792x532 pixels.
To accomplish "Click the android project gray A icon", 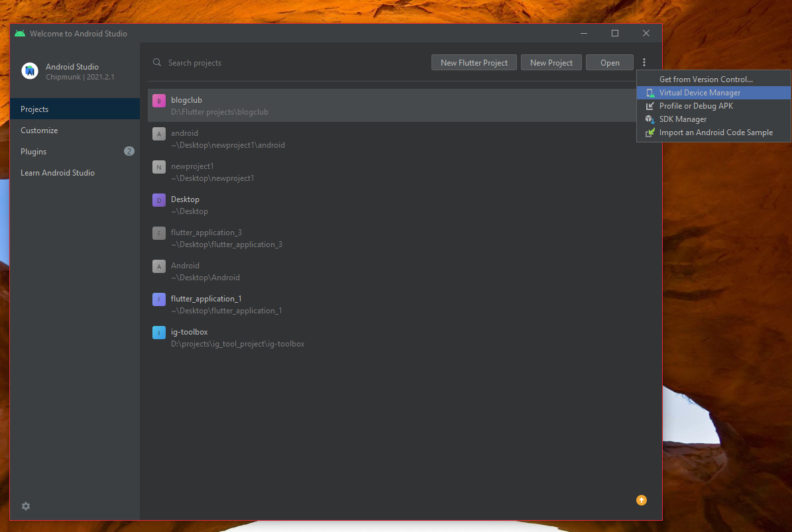I will click(x=159, y=134).
